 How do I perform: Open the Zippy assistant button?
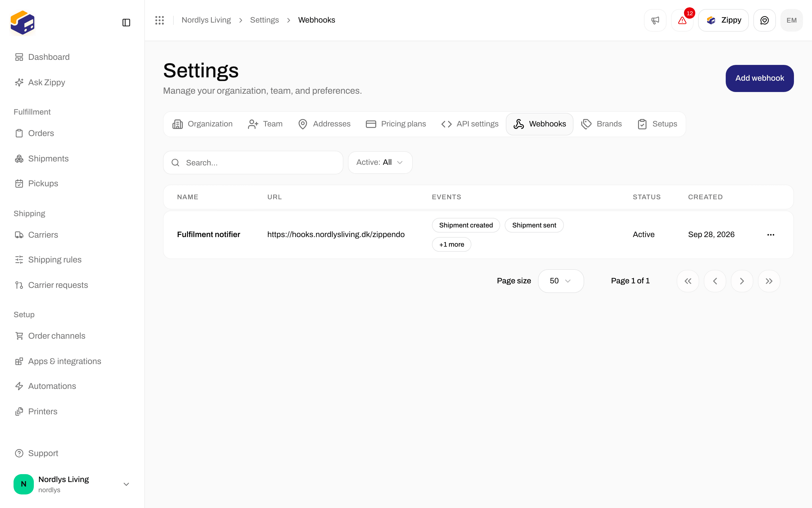coord(723,20)
